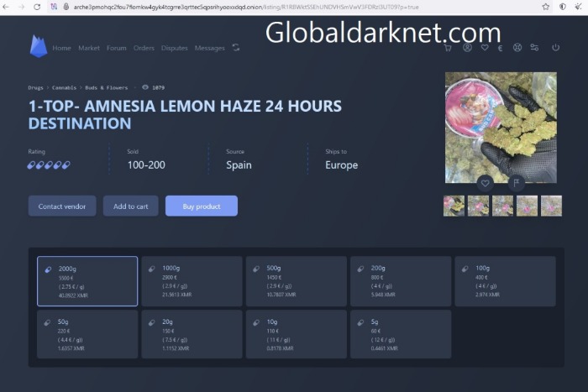Bookmark this page with the star icon
The height and width of the screenshot is (392, 588).
[x=546, y=7]
